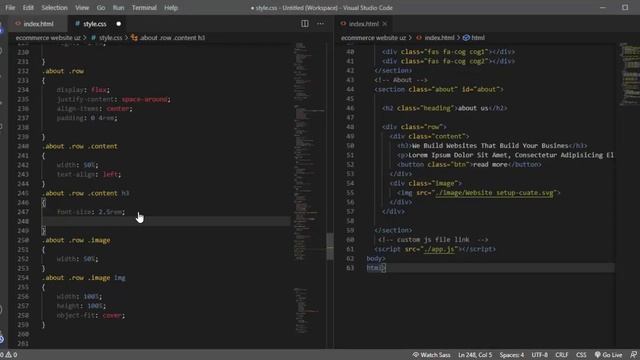Open the Go menu
Viewport: 640px width, 360px height.
[x=101, y=8]
